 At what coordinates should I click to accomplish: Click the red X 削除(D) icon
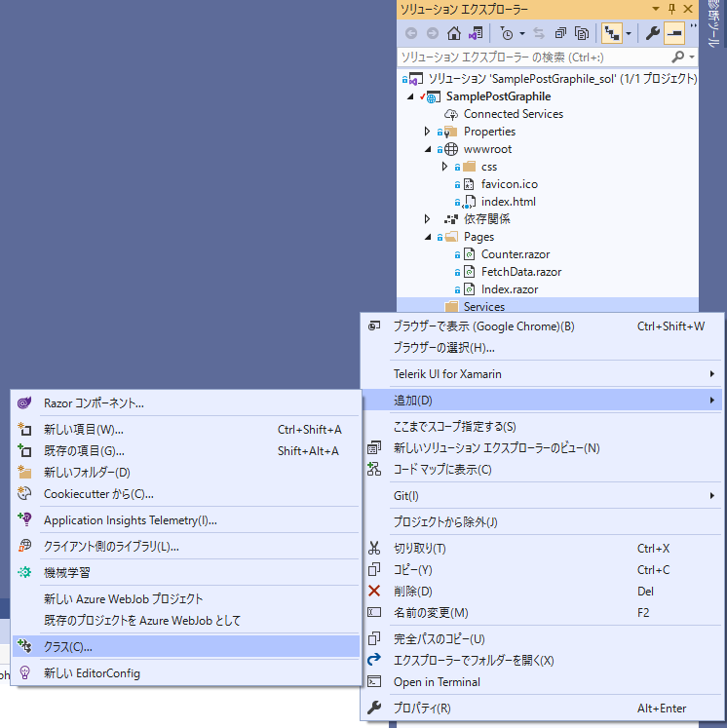coord(373,591)
